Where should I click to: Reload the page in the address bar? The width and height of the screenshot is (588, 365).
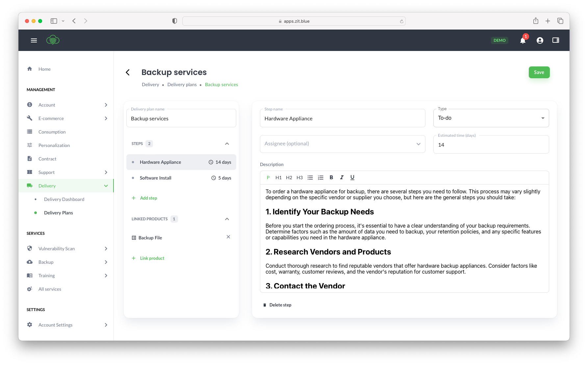coord(401,21)
